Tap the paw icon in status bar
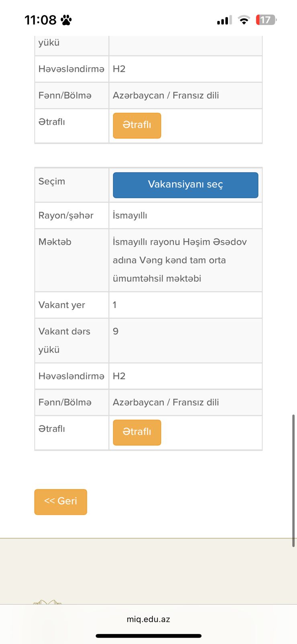 pos(66,20)
